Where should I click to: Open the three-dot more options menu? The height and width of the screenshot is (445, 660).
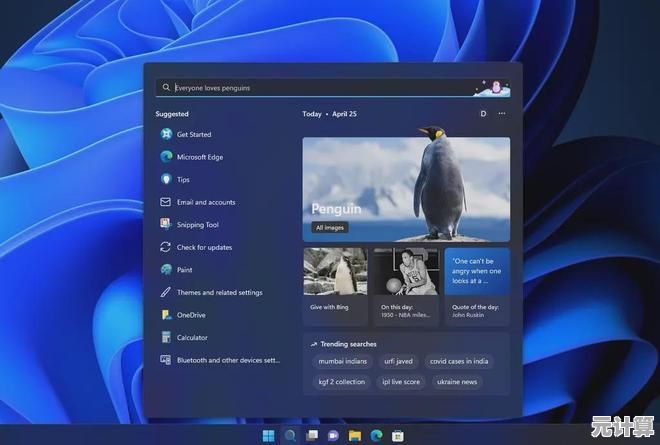(x=502, y=114)
